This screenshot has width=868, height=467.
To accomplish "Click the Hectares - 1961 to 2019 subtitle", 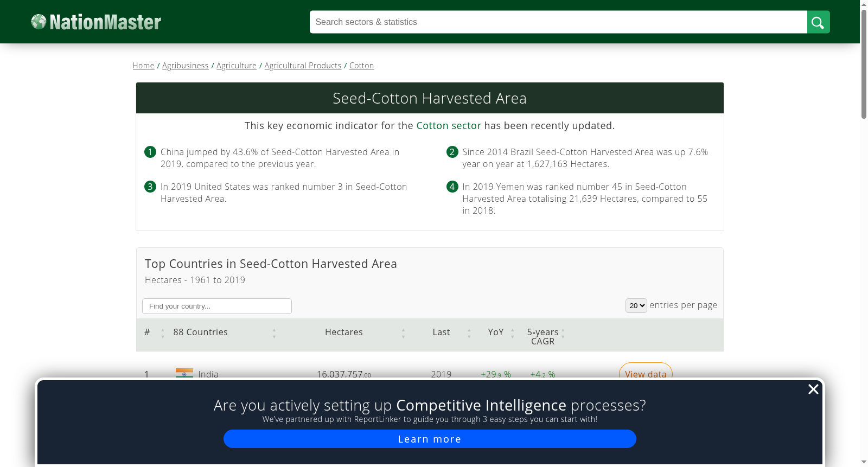I will click(195, 280).
